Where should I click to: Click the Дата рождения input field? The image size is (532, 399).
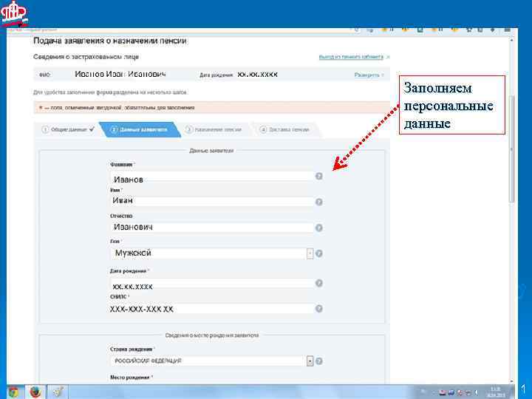tap(212, 284)
